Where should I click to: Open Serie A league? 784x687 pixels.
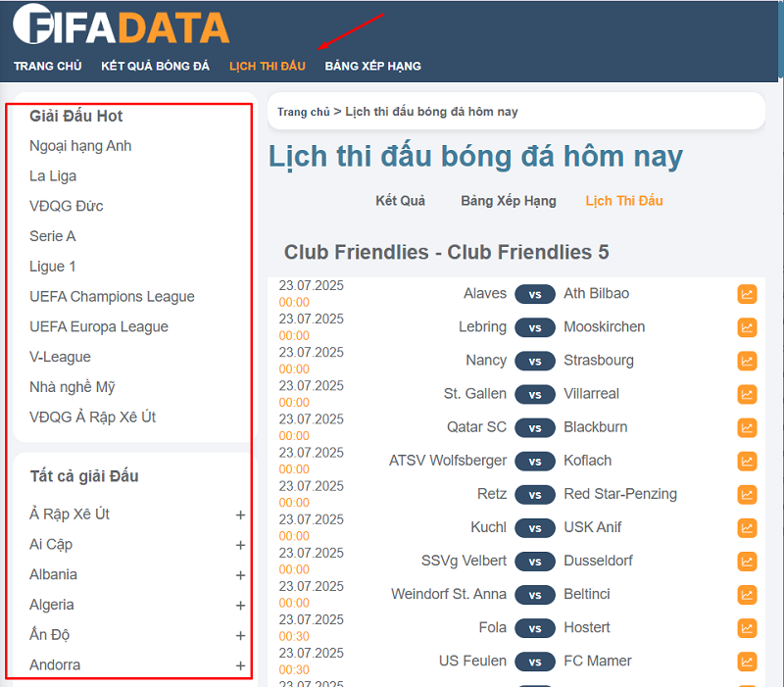click(53, 236)
